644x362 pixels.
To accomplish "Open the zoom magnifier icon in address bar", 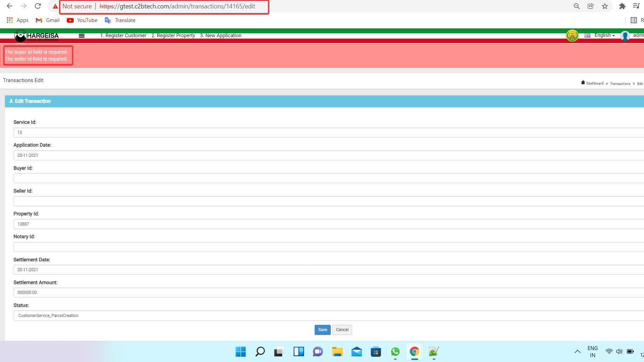I will (577, 6).
